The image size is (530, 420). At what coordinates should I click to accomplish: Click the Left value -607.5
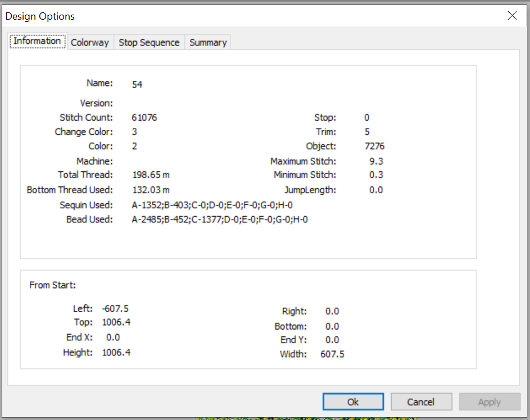(115, 309)
